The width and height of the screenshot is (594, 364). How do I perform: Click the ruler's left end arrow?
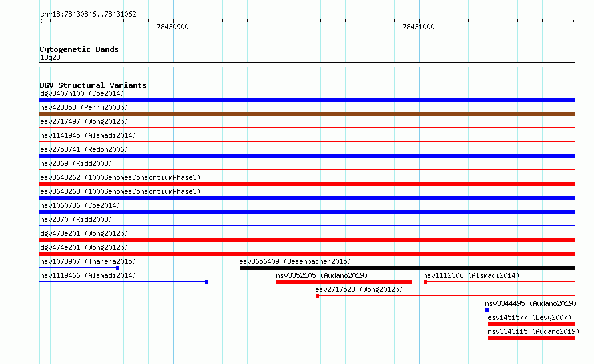point(42,21)
